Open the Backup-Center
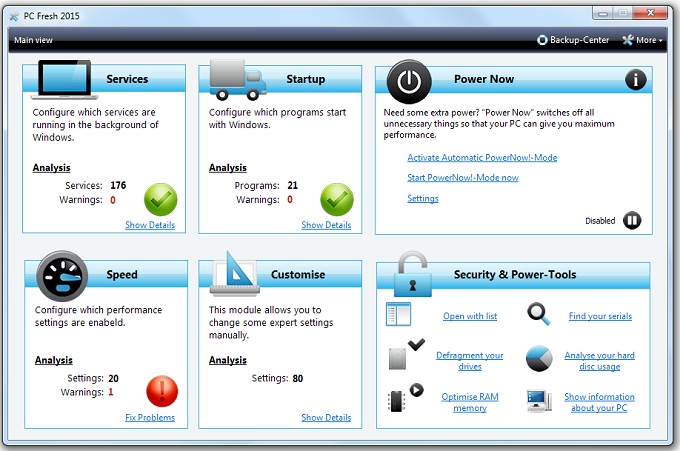 coord(573,40)
